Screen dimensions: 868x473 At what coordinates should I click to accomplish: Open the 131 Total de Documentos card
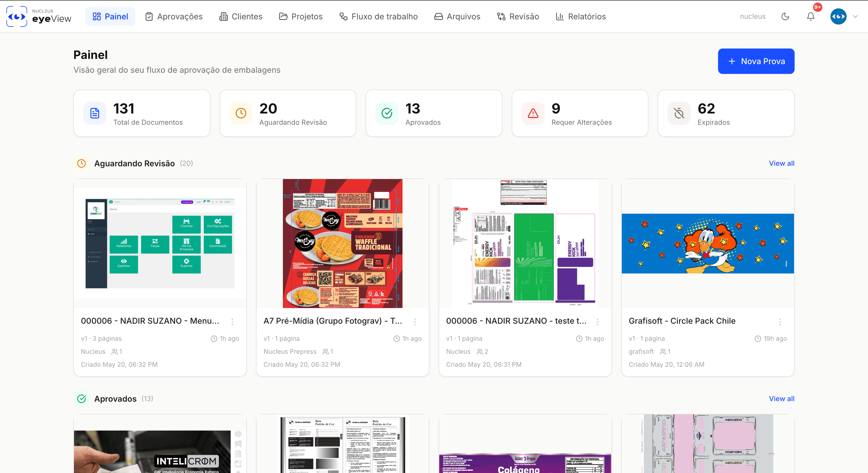tap(142, 113)
